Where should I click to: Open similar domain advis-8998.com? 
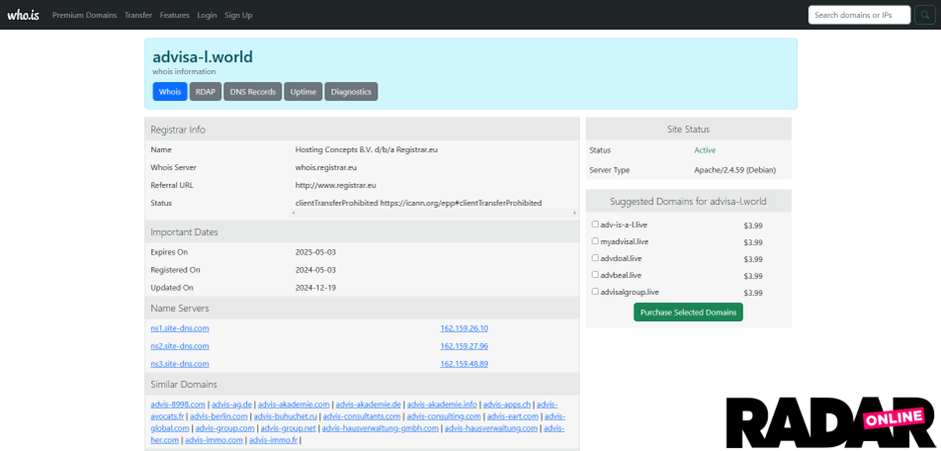(x=178, y=404)
